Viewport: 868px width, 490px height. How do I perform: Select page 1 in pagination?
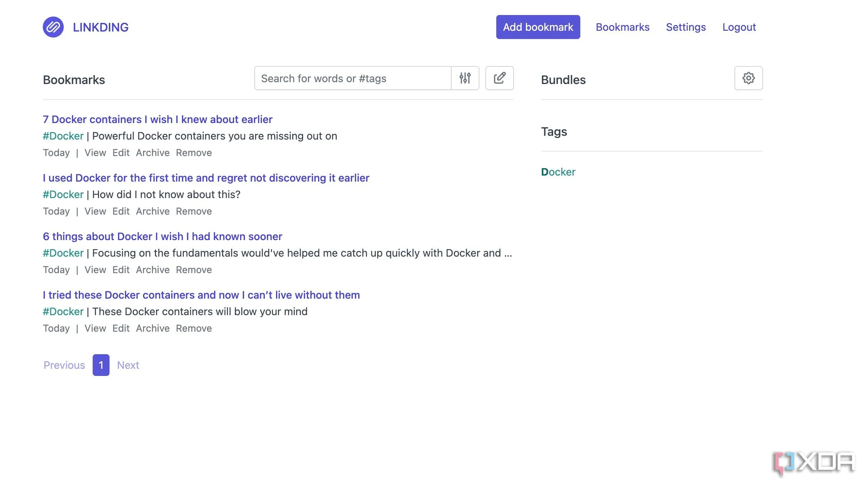(x=101, y=365)
